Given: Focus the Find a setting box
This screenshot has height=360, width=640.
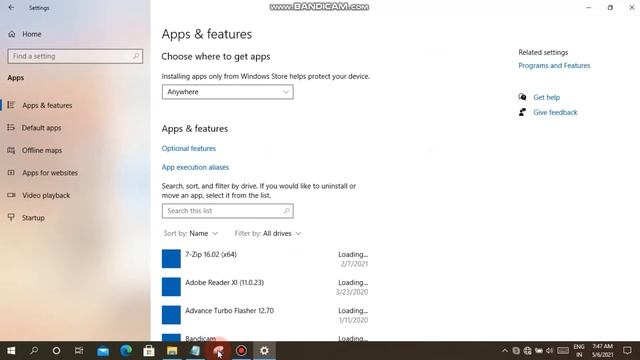Looking at the screenshot, I should click(75, 56).
